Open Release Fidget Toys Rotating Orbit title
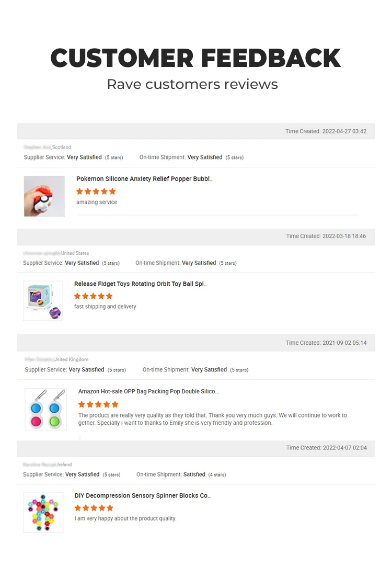 [141, 284]
